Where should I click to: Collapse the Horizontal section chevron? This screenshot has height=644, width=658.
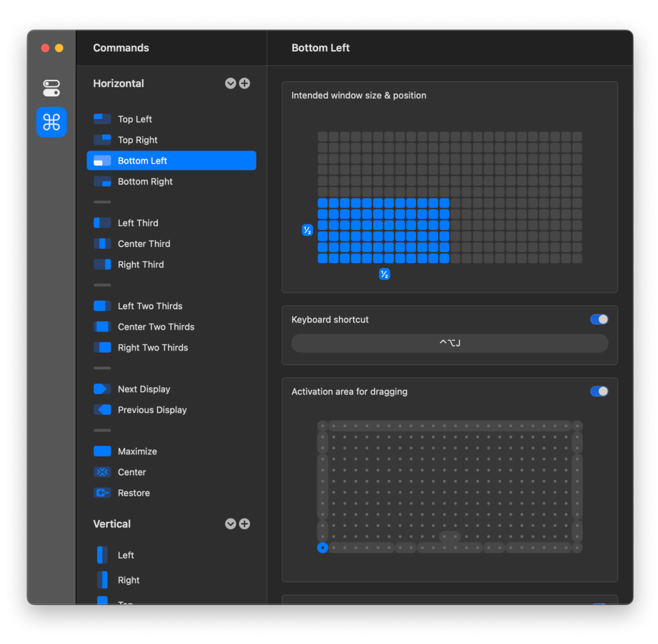point(230,84)
